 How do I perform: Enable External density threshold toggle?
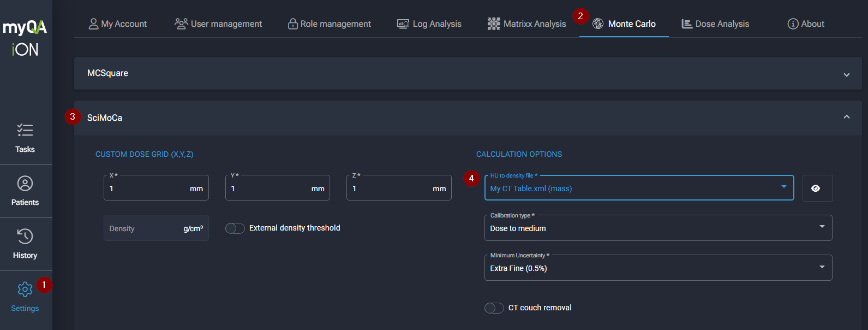[x=235, y=228]
